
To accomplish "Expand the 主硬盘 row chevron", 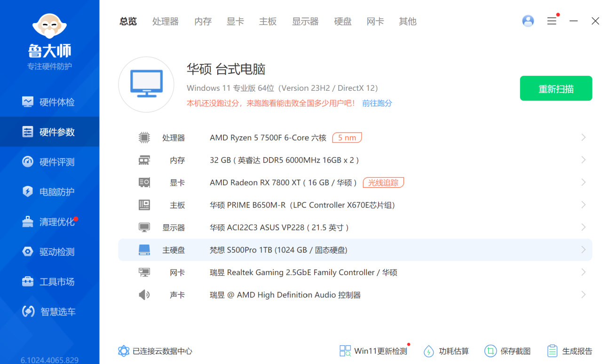I will (x=583, y=250).
